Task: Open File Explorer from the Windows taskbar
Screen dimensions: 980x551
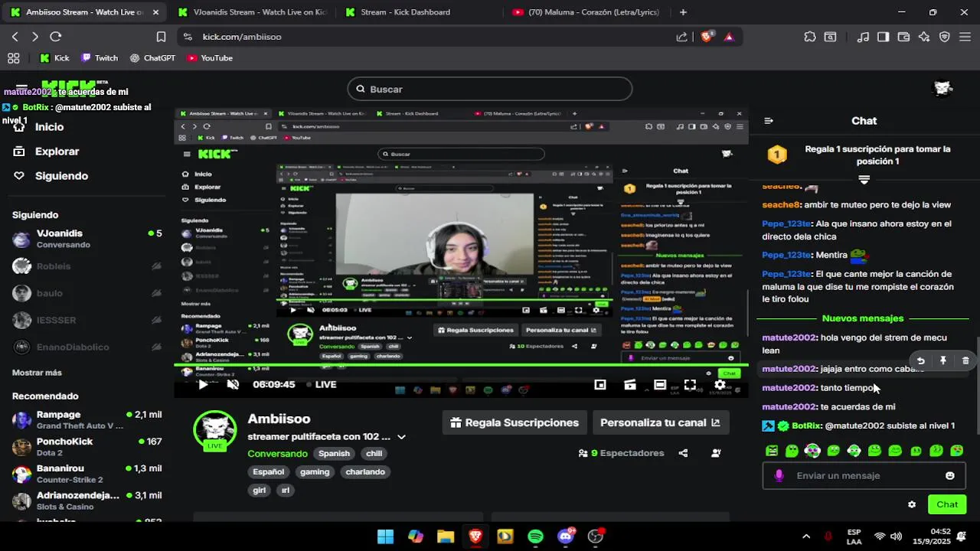Action: (x=446, y=536)
